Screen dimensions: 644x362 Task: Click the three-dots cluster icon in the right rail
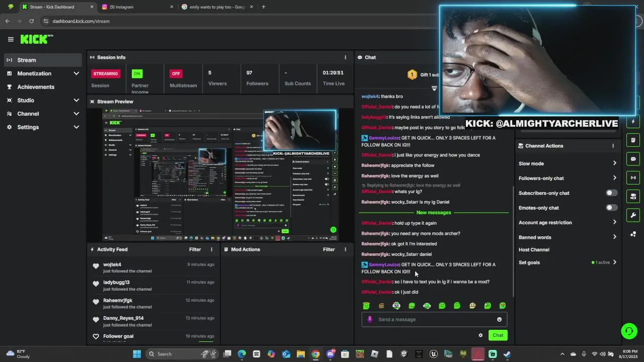633,234
